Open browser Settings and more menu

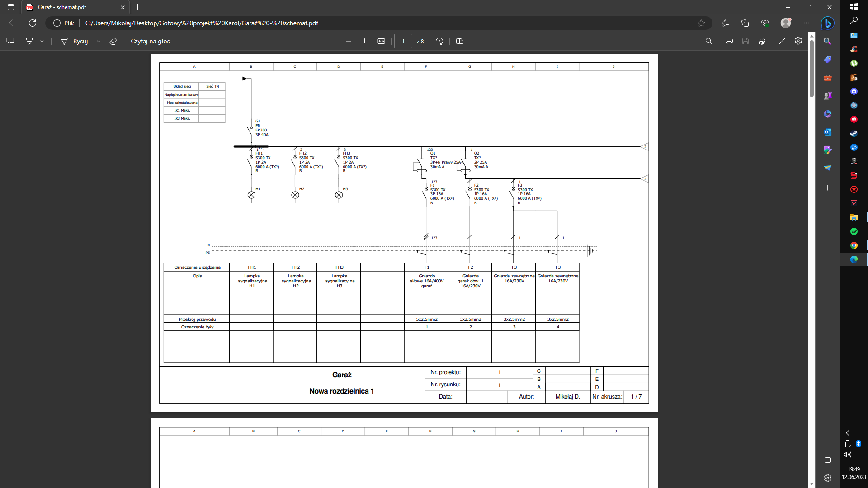tap(807, 23)
